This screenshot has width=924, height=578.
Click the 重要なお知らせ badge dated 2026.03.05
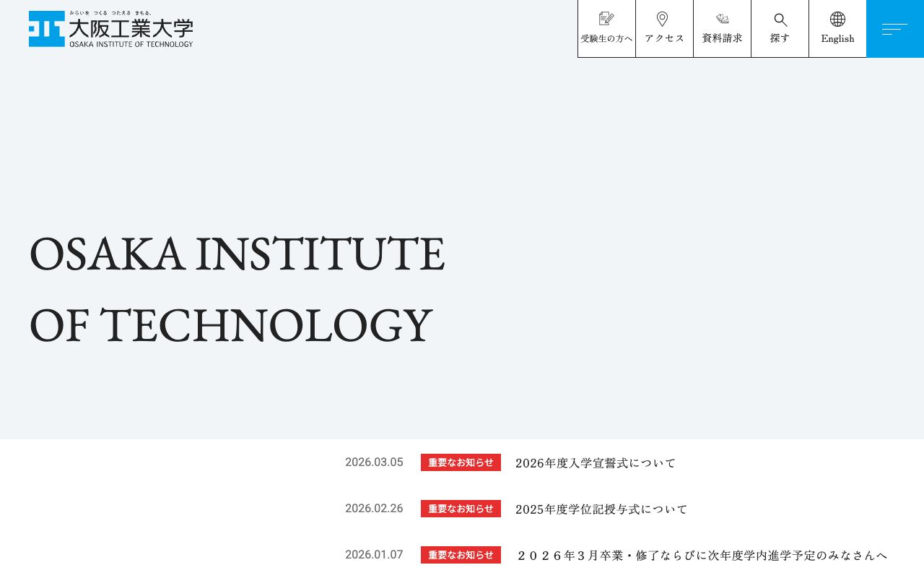pos(461,462)
